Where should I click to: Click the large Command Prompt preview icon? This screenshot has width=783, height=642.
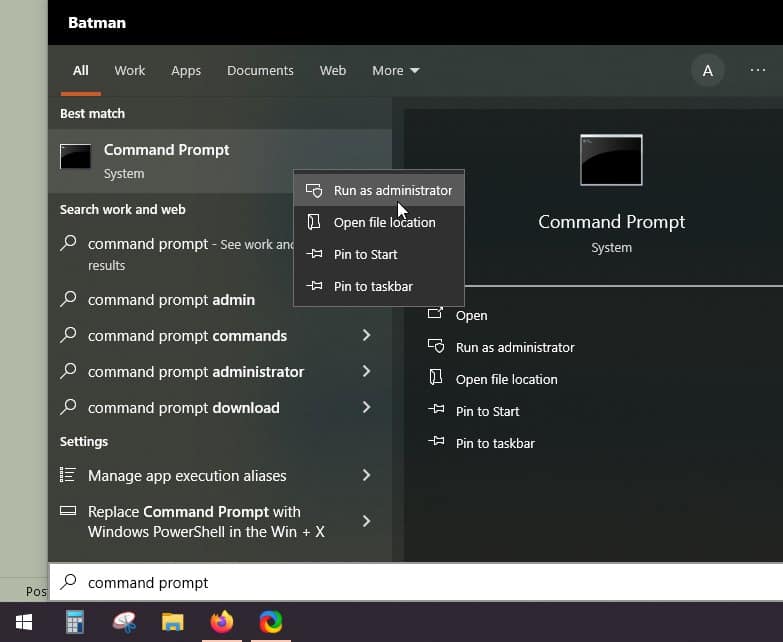tap(611, 160)
